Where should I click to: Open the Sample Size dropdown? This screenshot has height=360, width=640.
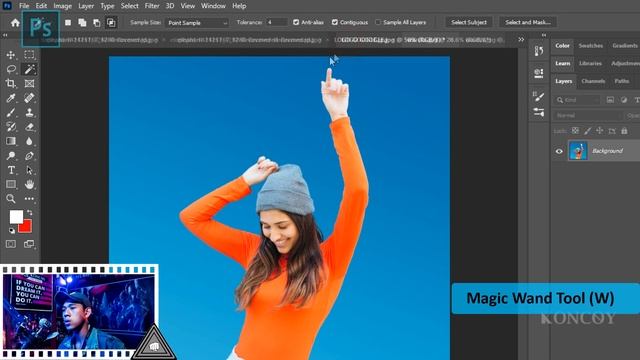pos(197,23)
